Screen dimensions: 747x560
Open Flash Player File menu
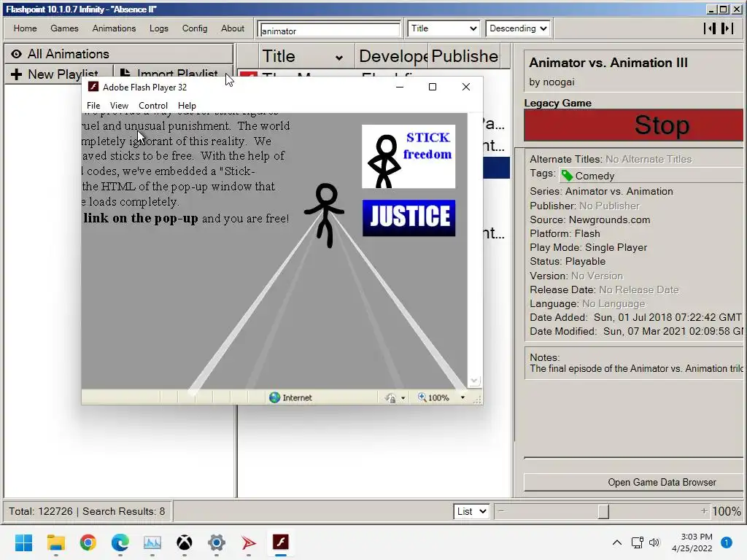[x=93, y=106]
